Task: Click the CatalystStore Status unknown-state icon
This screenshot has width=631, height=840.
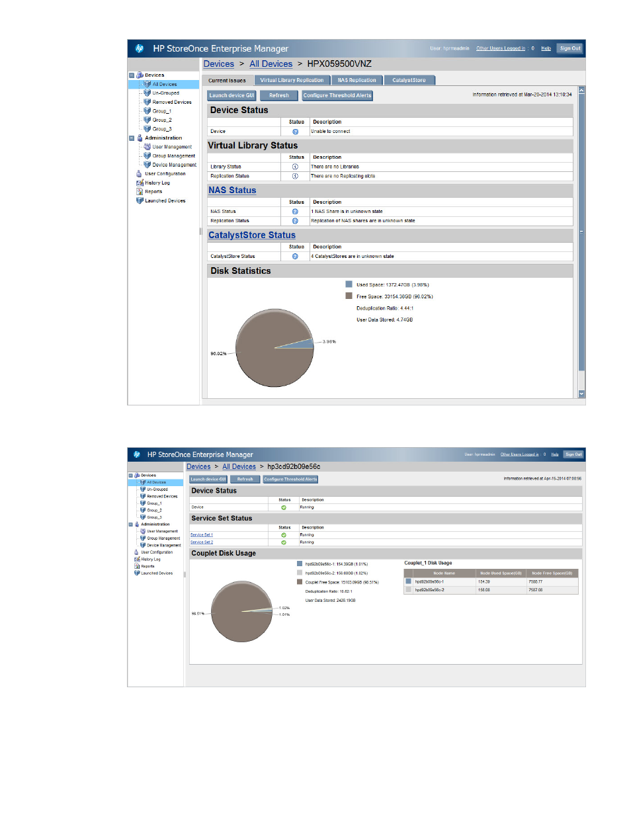Action: click(x=296, y=256)
